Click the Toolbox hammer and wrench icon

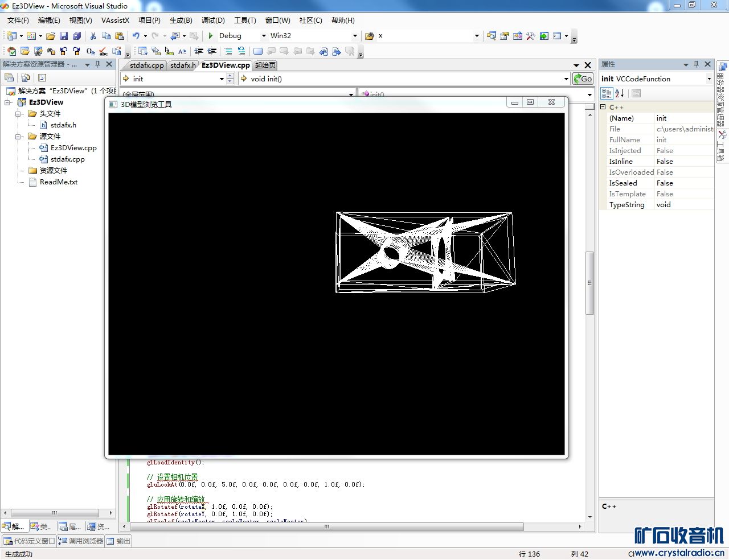[x=531, y=36]
